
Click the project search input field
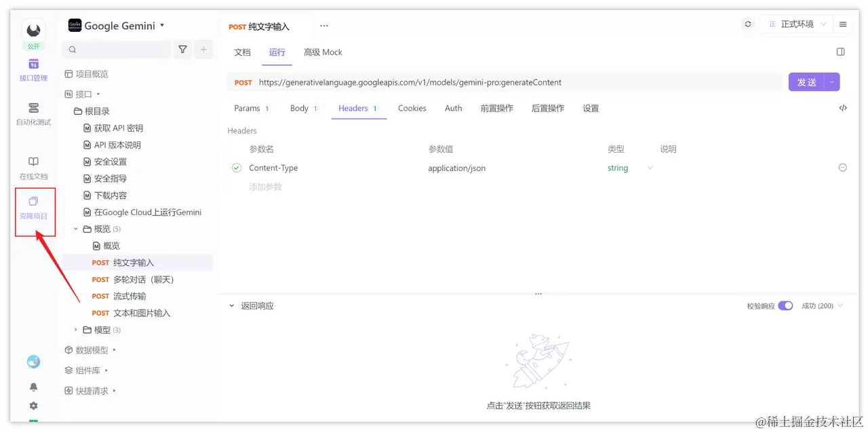click(115, 50)
